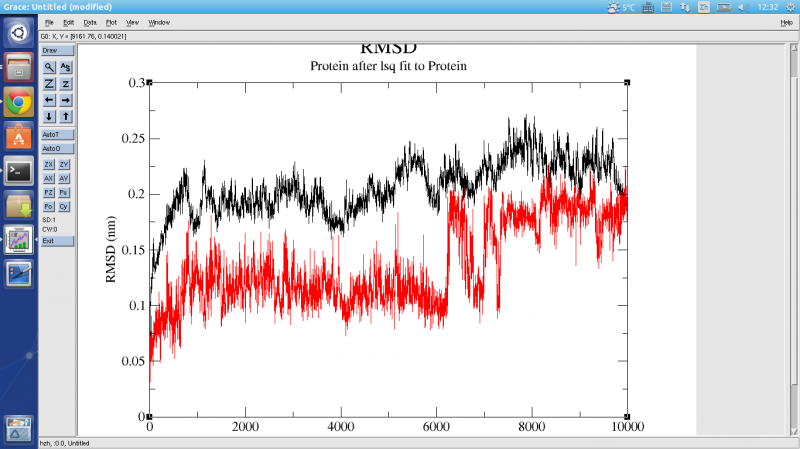The image size is (800, 449).
Task: Click the large Z zoom-in button
Action: point(49,84)
